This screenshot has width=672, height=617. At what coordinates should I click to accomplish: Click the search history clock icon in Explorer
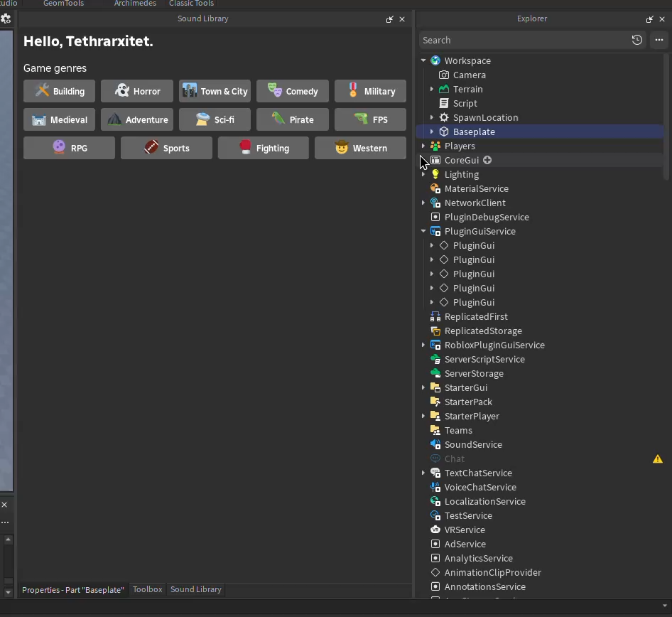coord(637,40)
